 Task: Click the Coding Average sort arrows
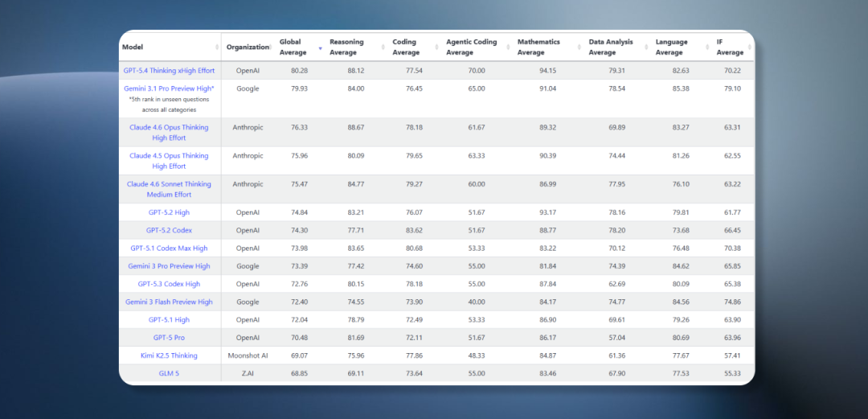pyautogui.click(x=436, y=47)
